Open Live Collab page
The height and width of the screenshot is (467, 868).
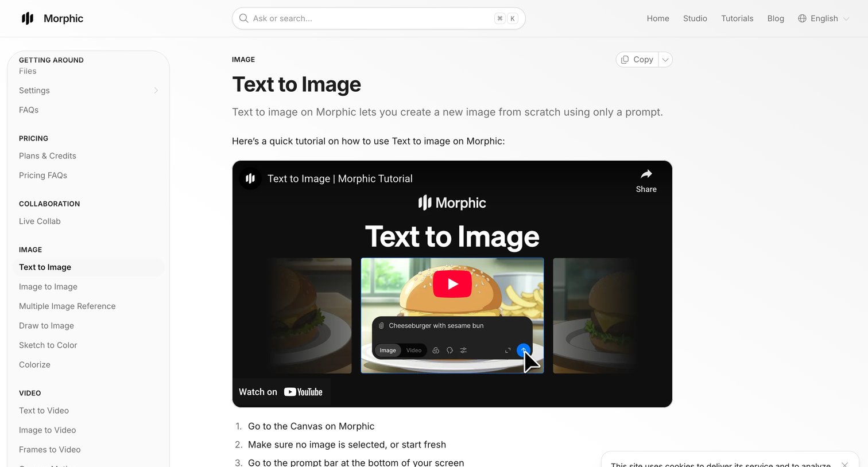(40, 221)
